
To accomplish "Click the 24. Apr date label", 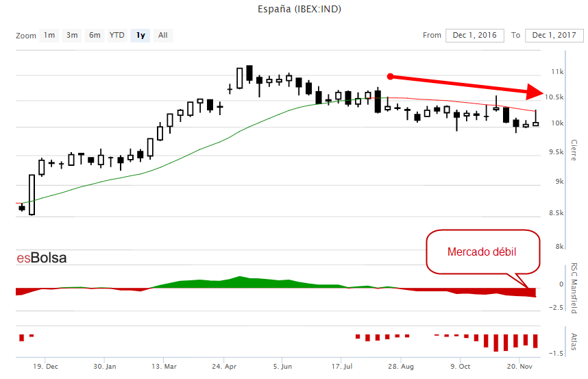I will (224, 366).
